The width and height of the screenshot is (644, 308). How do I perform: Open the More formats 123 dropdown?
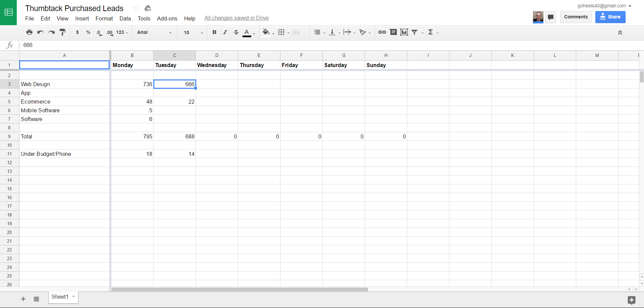122,32
